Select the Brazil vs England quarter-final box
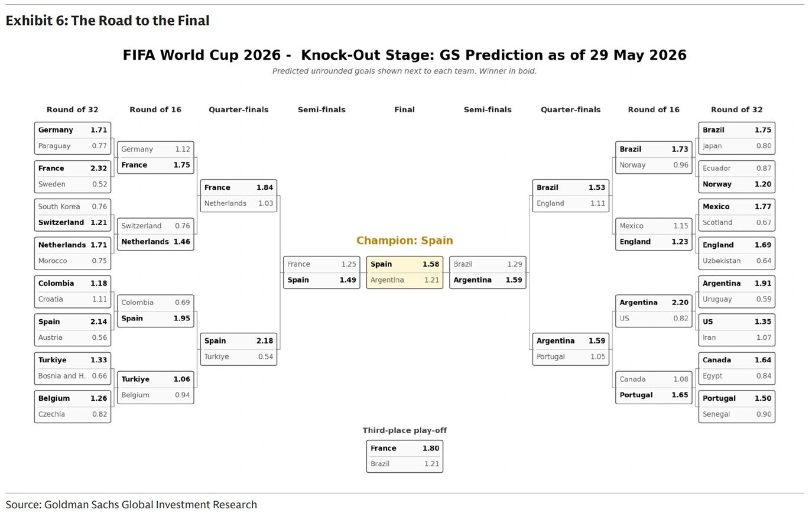The image size is (812, 513). pyautogui.click(x=570, y=196)
